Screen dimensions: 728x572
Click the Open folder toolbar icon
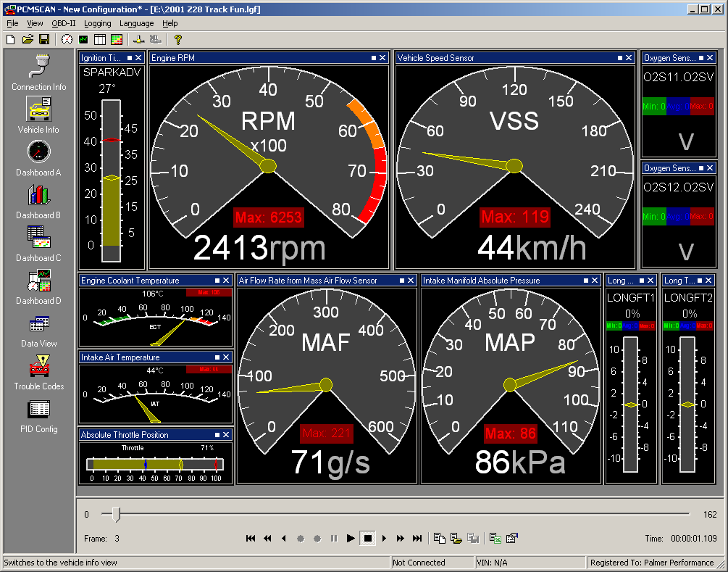click(x=28, y=39)
